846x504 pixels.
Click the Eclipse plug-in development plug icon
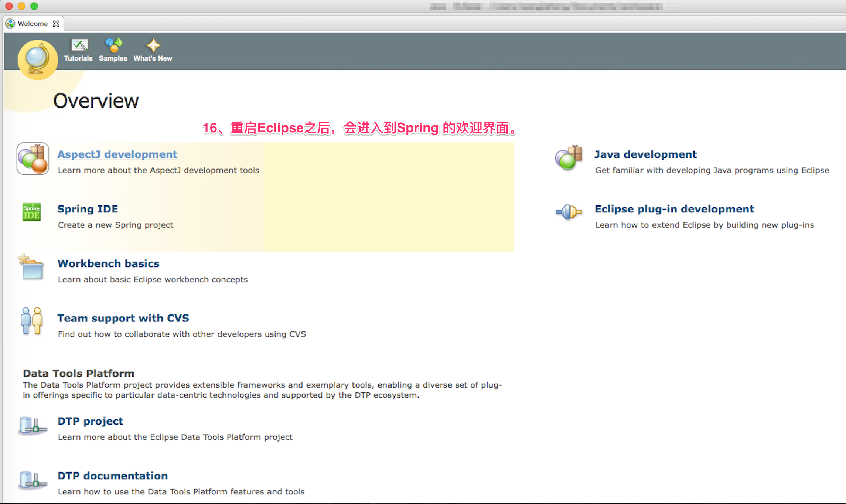coord(569,212)
